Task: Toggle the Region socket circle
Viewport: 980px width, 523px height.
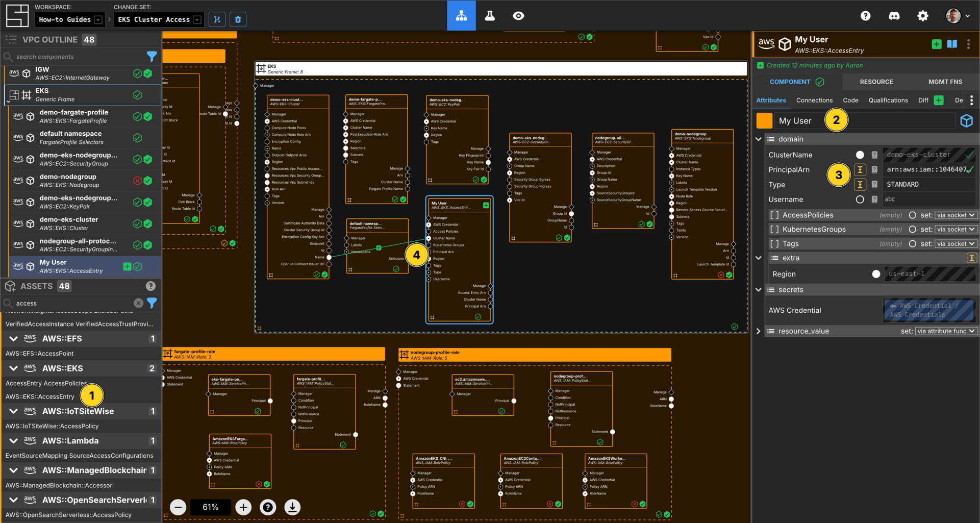Action: pos(876,274)
